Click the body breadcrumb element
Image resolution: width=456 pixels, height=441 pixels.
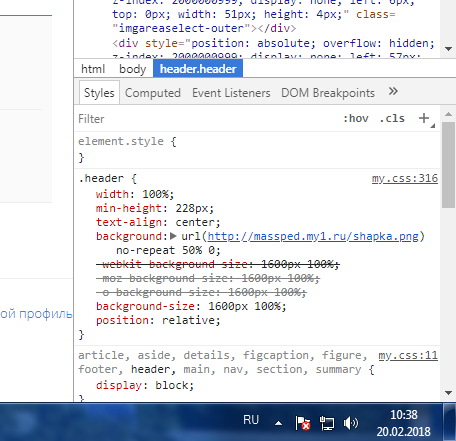coord(133,69)
